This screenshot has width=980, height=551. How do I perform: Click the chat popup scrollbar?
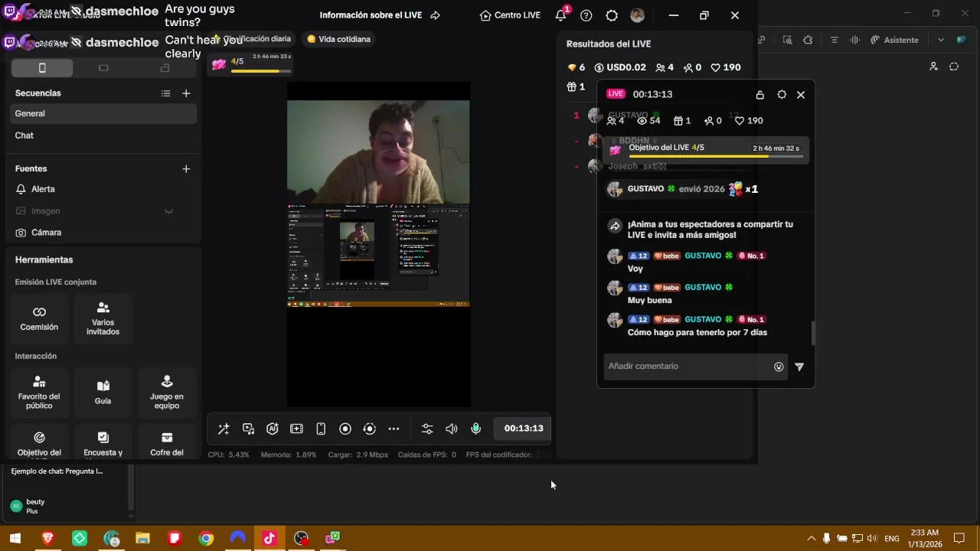pyautogui.click(x=813, y=333)
